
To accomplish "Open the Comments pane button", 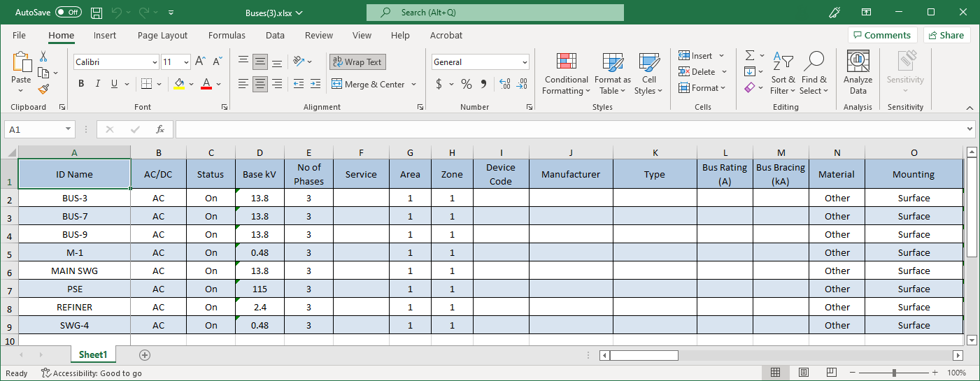I will 882,35.
